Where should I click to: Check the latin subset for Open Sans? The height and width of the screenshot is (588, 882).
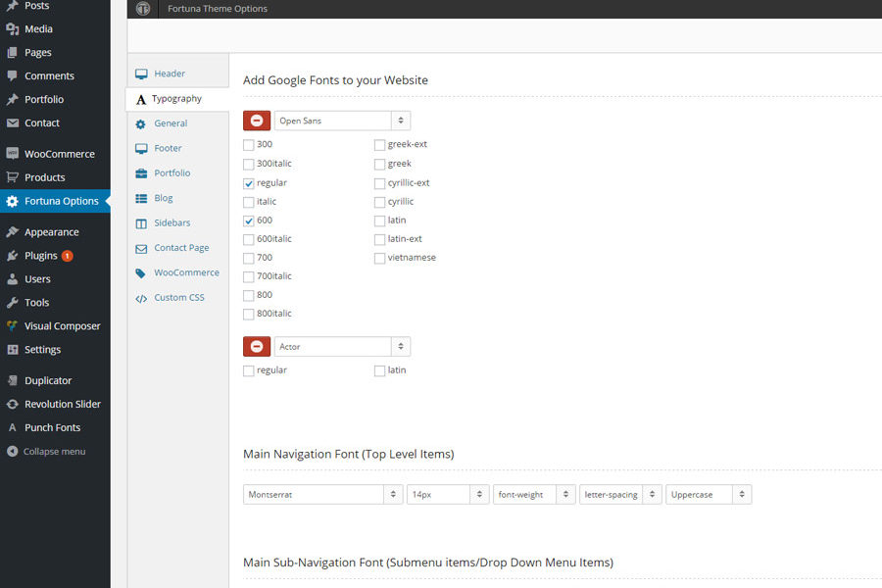point(379,220)
